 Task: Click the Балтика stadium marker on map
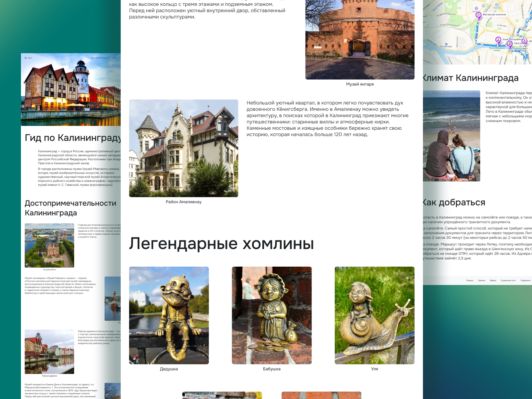point(476,8)
